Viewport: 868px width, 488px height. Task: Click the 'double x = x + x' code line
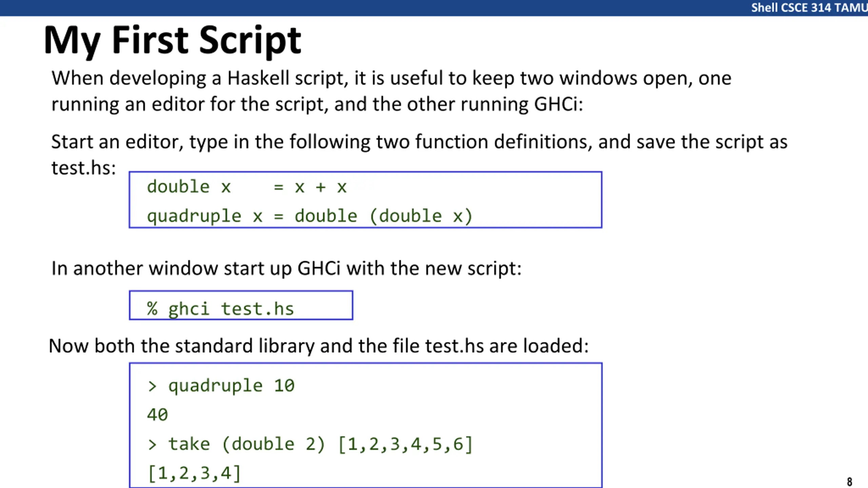[x=246, y=187]
